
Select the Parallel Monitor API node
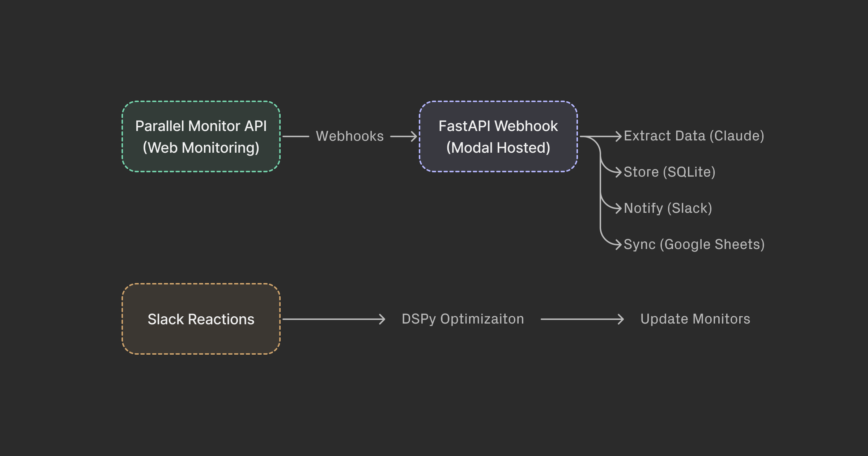pyautogui.click(x=201, y=136)
